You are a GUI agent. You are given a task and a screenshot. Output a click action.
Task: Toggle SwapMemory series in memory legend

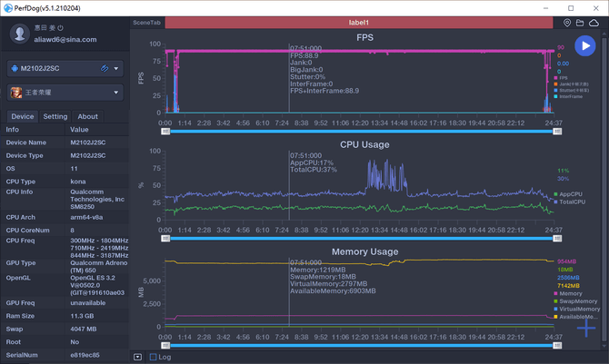[575, 301]
